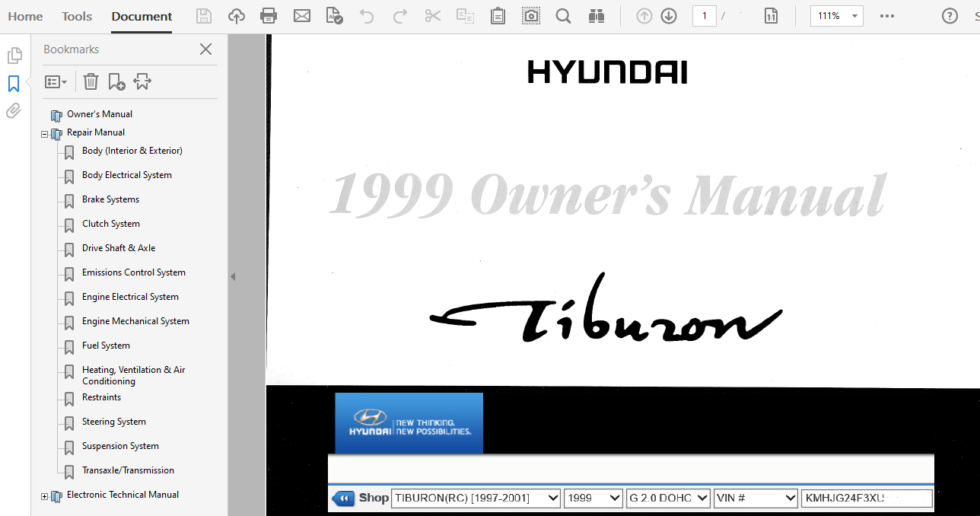The image size is (980, 516).
Task: Click the page number input field
Action: click(x=704, y=16)
